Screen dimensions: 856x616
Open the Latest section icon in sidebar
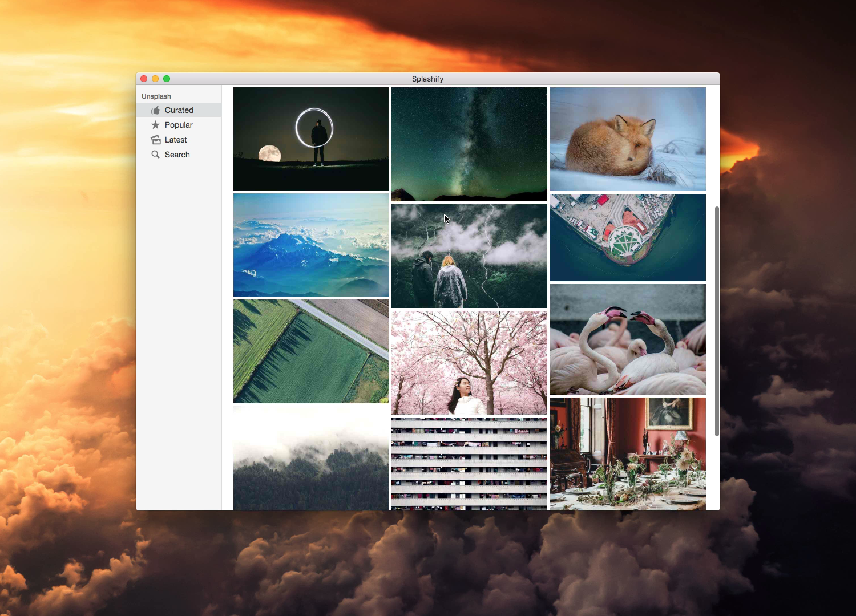point(155,140)
